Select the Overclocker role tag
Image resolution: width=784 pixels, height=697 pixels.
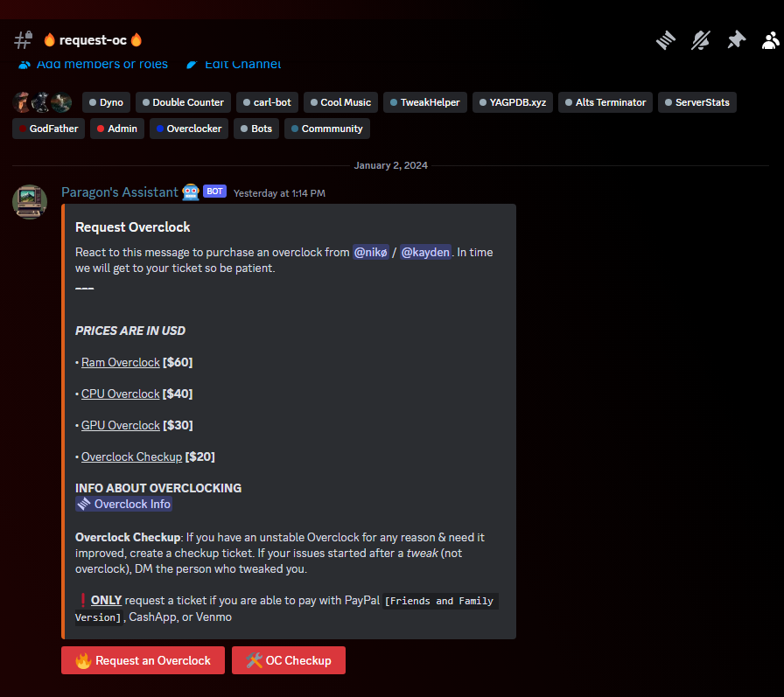tap(189, 129)
